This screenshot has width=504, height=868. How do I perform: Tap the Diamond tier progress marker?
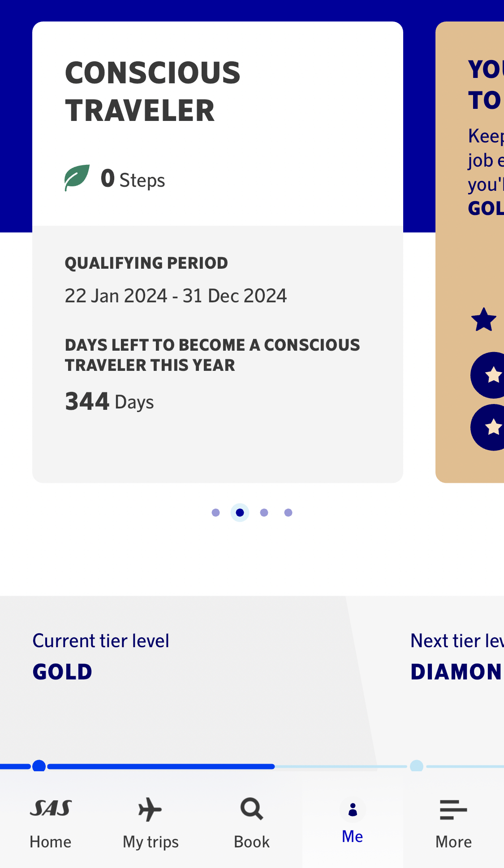417,766
